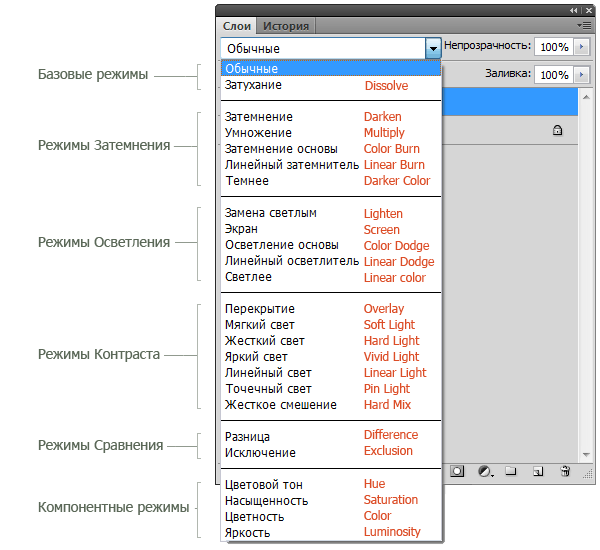Create a new layer icon
This screenshot has width=600, height=550.
pyautogui.click(x=538, y=471)
